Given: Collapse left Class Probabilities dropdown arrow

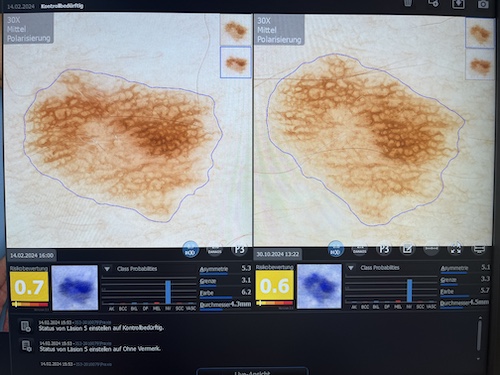Looking at the screenshot, I should click(107, 269).
